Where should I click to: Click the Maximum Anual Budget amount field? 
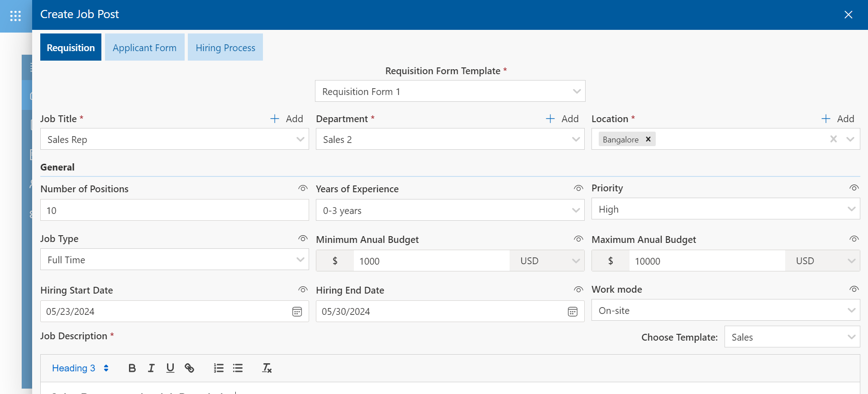[707, 261]
